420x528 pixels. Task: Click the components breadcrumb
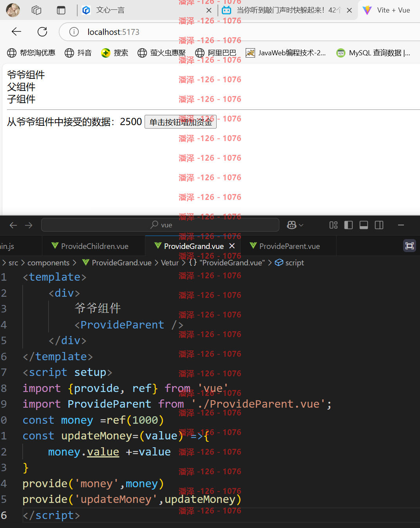(48, 263)
